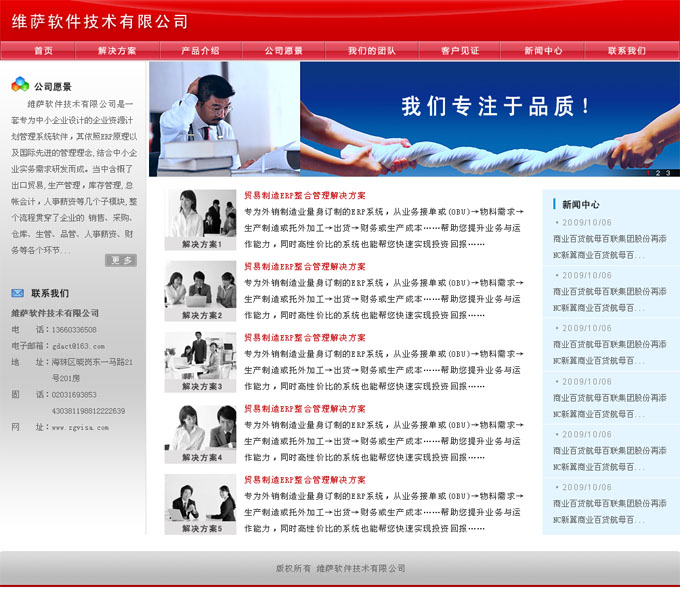
Task: Click the 我们专注于品质 banner image
Action: click(489, 118)
